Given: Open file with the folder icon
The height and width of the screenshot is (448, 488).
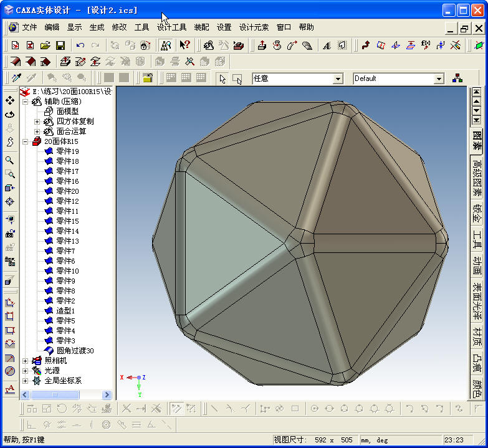Looking at the screenshot, I should click(x=45, y=45).
